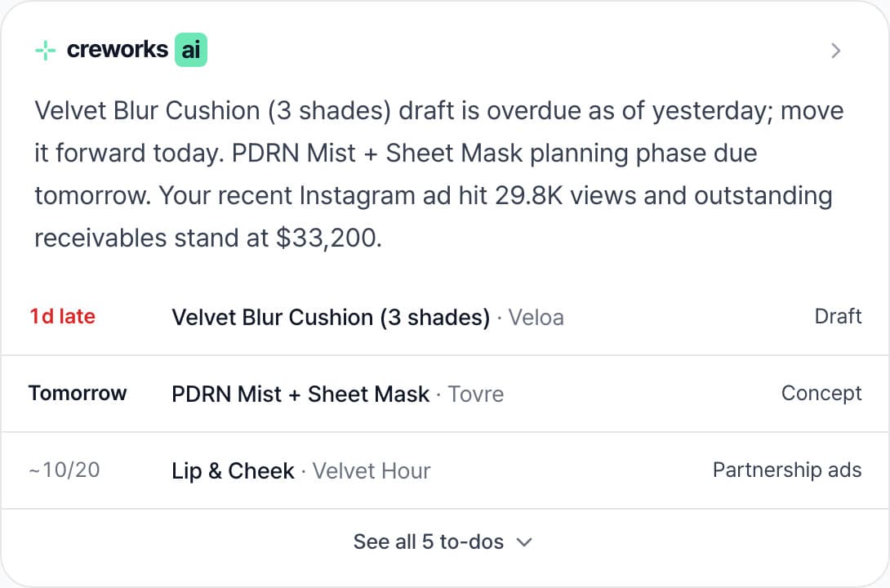The image size is (890, 588).
Task: Click the 'Tovre' brand name
Action: [476, 394]
